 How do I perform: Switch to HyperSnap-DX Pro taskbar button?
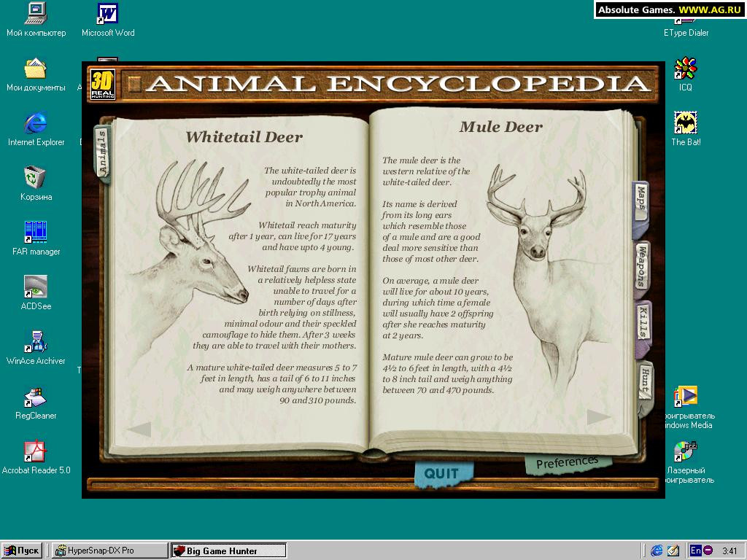(x=109, y=551)
